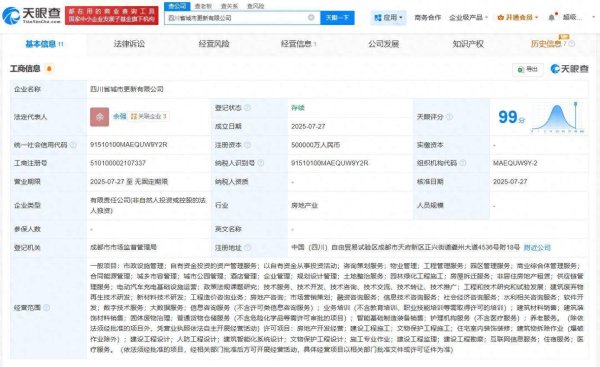Click organization code MAEQUW9Y-2
The image size is (600, 367).
[x=515, y=163]
